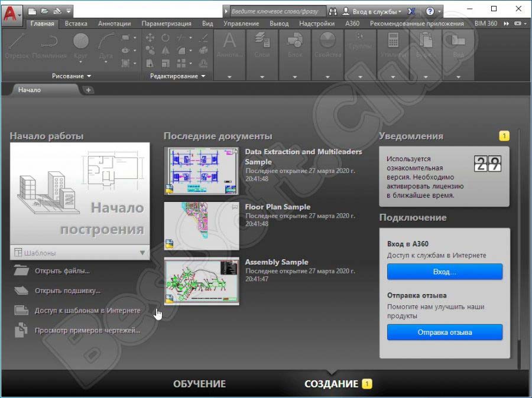Open Assembly Sample thumbnail
The width and height of the screenshot is (532, 398).
(x=202, y=281)
